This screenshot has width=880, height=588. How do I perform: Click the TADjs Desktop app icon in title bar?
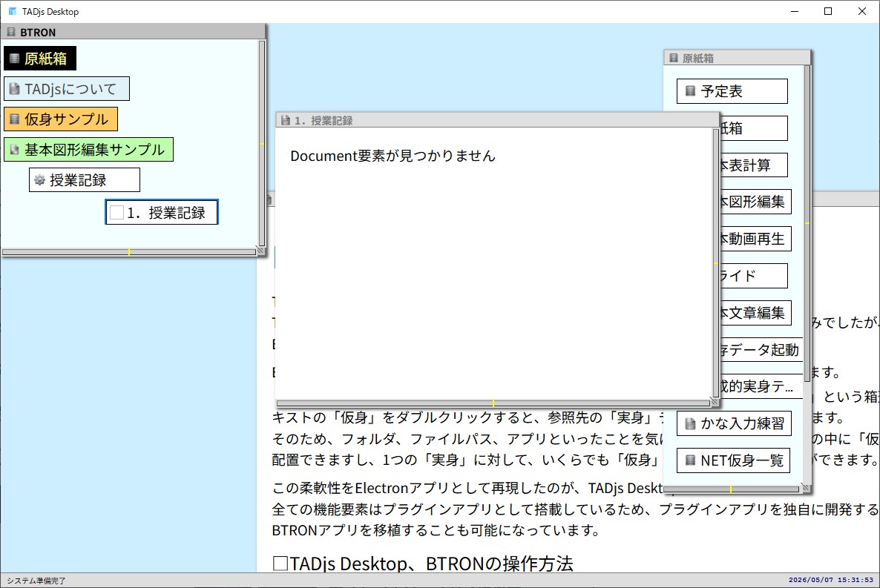(x=13, y=11)
